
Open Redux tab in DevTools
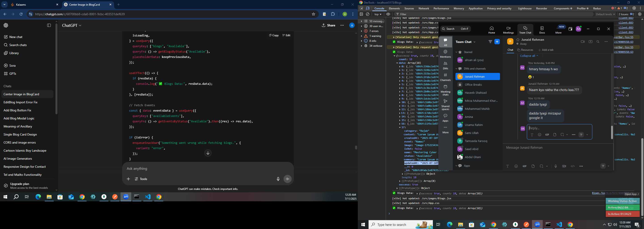point(597,8)
